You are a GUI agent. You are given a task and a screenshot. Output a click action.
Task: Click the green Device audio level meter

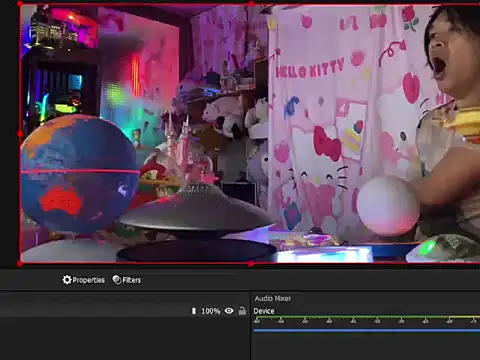coord(367,317)
